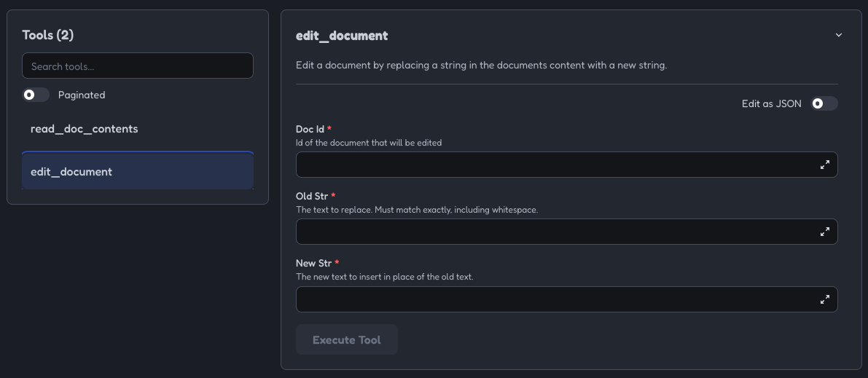
Task: Click the New Str field label
Action: point(314,263)
